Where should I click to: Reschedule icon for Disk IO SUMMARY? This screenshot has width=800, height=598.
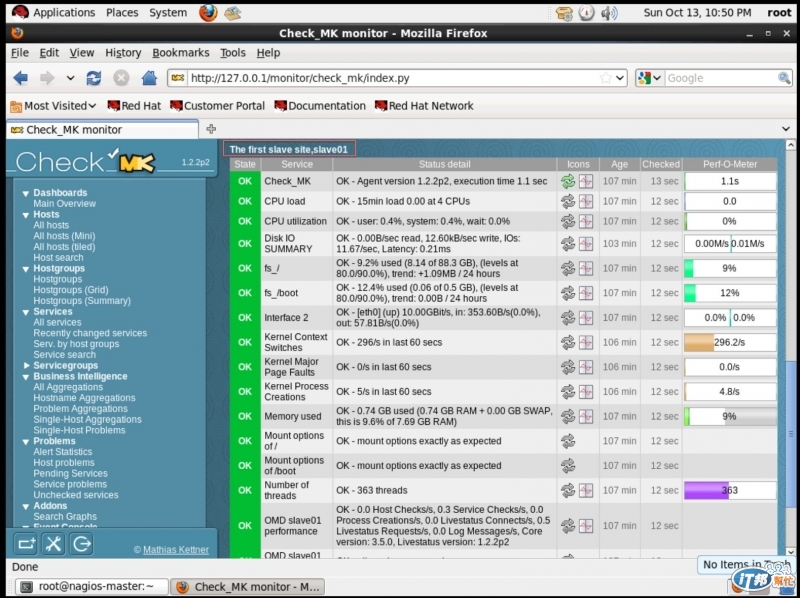coord(568,243)
